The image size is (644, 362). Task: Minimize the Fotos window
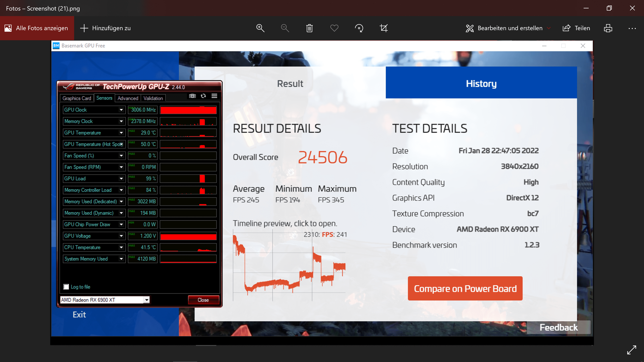(586, 8)
